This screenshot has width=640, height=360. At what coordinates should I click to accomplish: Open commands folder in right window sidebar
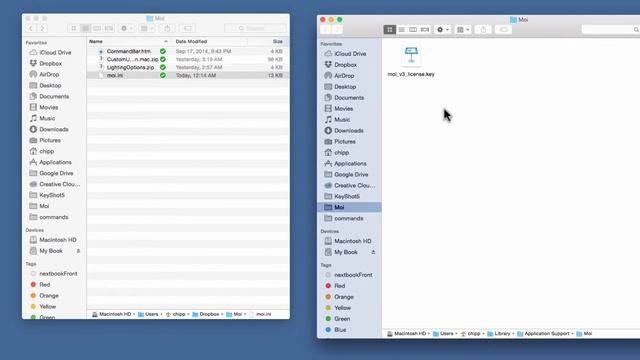349,219
